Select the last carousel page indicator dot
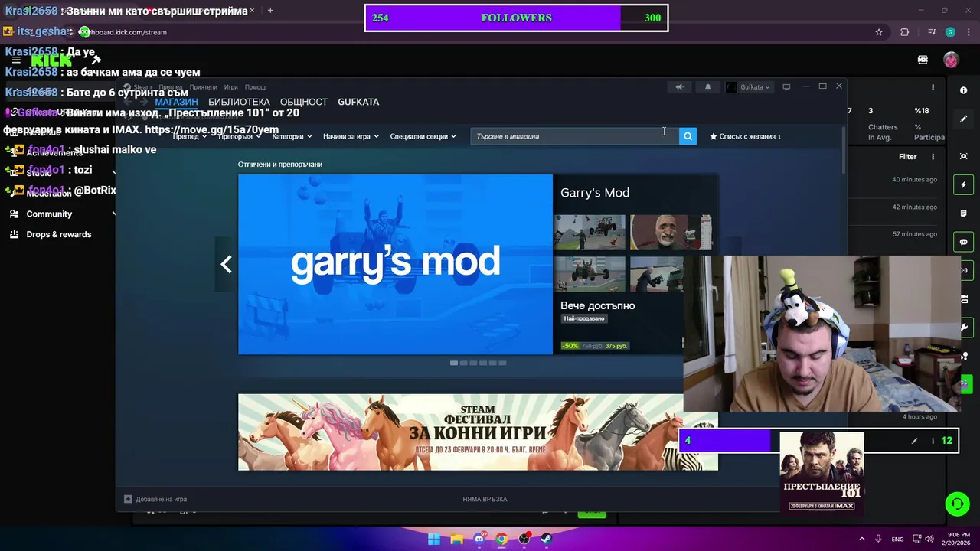The image size is (980, 551). click(502, 363)
